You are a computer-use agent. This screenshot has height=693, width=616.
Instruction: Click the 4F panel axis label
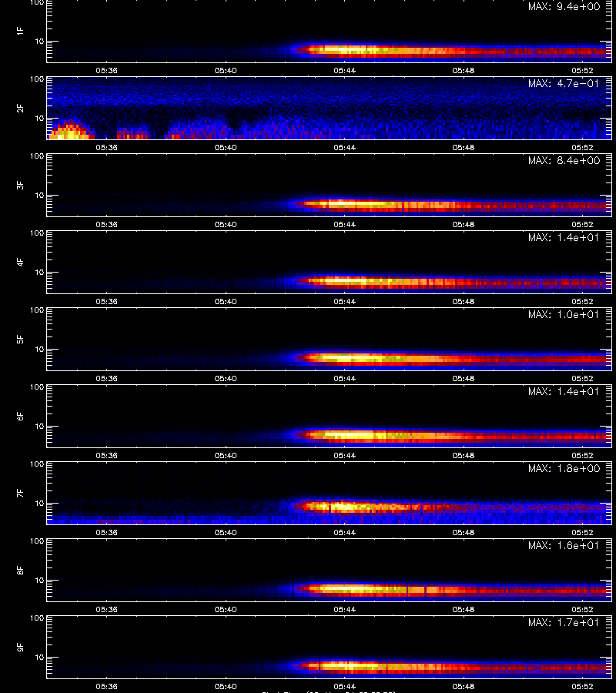pyautogui.click(x=20, y=262)
